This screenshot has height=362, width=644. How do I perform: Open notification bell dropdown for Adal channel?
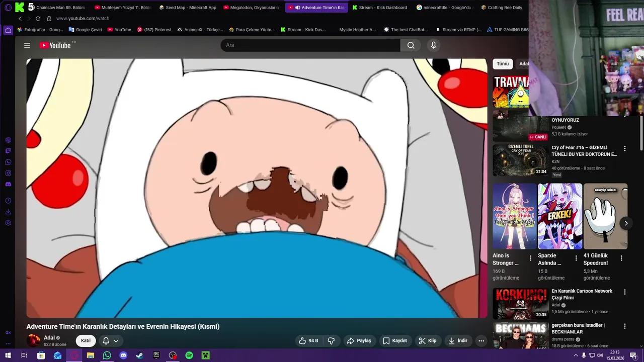(x=111, y=340)
